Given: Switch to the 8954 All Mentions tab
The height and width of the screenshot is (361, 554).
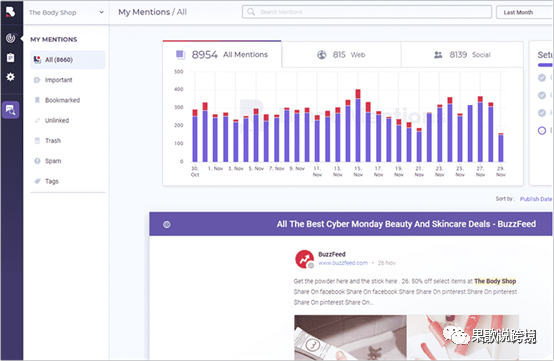Looking at the screenshot, I should (x=222, y=54).
